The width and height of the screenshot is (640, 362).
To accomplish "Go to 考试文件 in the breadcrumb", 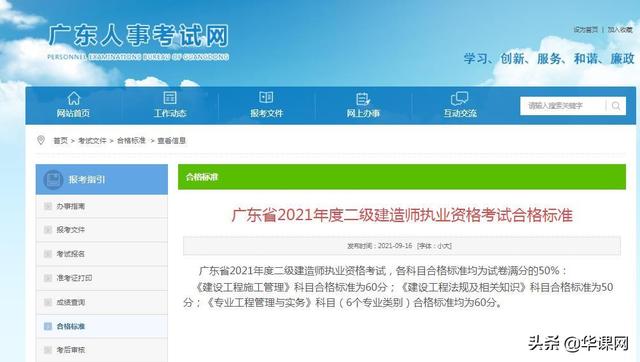I will (92, 140).
